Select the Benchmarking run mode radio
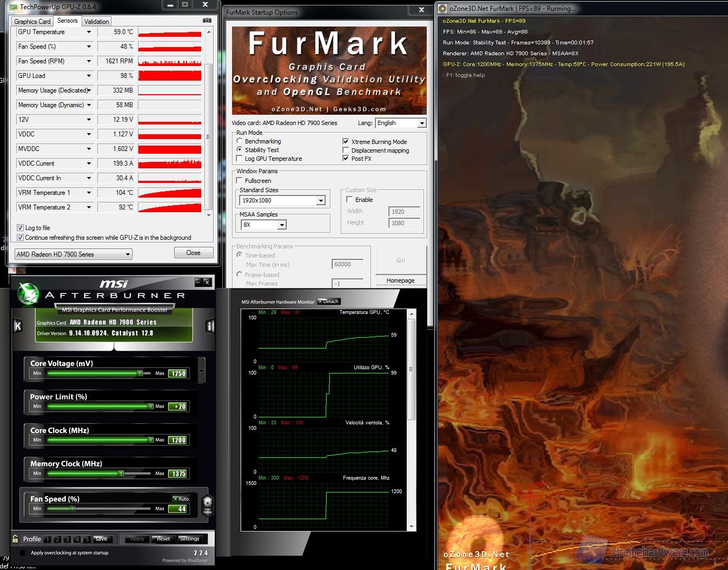 [239, 141]
